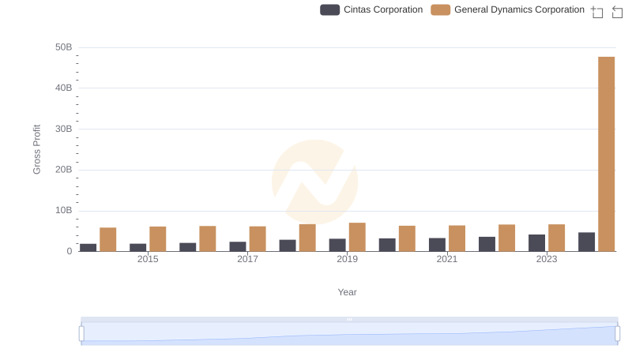
Task: Click the 40B y-axis label
Action: 64,88
